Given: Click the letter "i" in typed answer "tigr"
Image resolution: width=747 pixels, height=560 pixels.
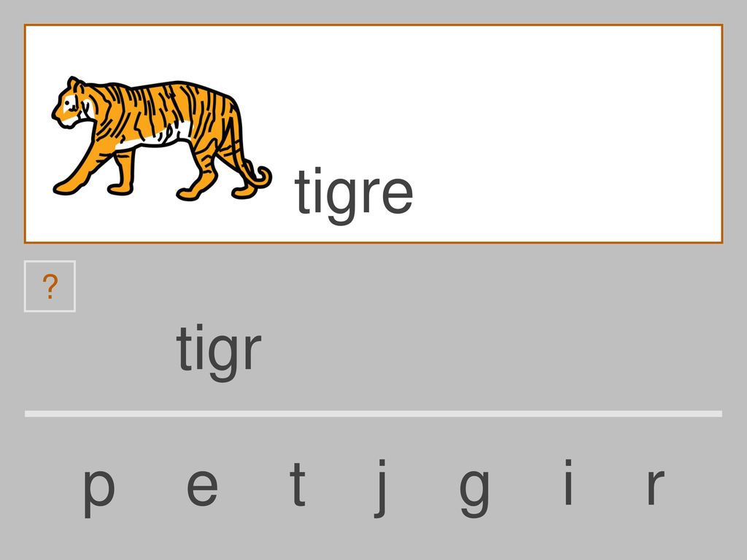Looking at the screenshot, I should 199,347.
